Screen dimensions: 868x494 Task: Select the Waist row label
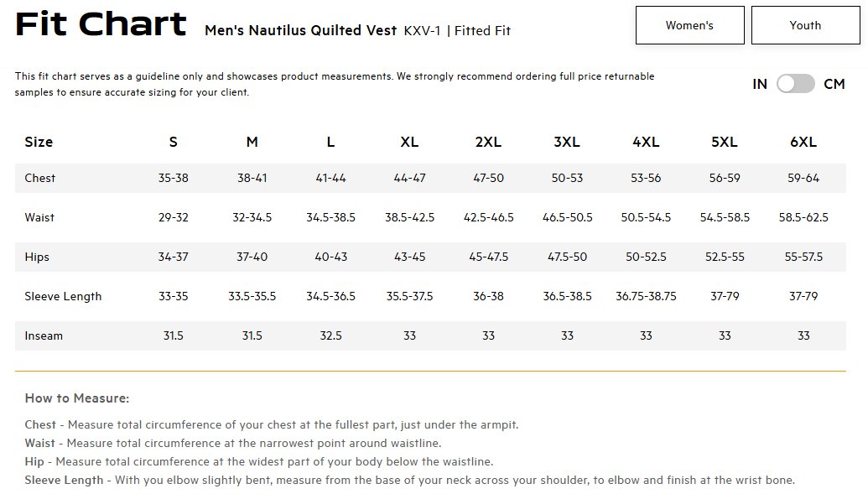39,217
